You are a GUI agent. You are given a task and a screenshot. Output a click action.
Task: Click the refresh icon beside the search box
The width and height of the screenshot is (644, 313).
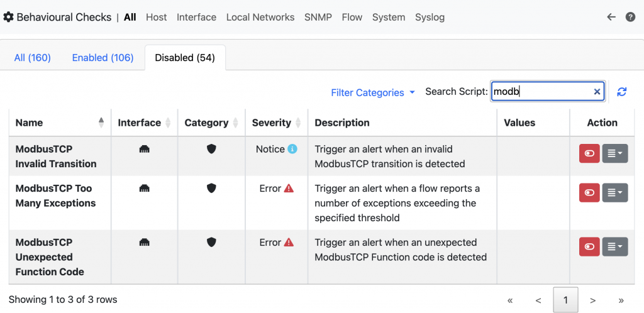[622, 92]
